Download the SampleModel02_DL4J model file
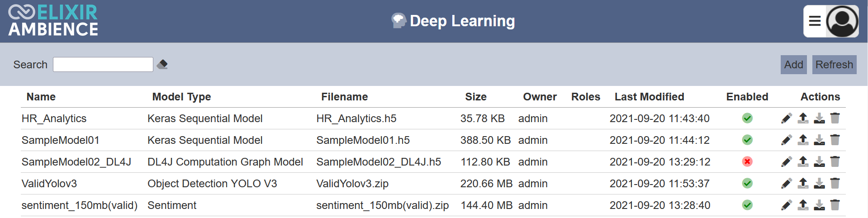 819,162
